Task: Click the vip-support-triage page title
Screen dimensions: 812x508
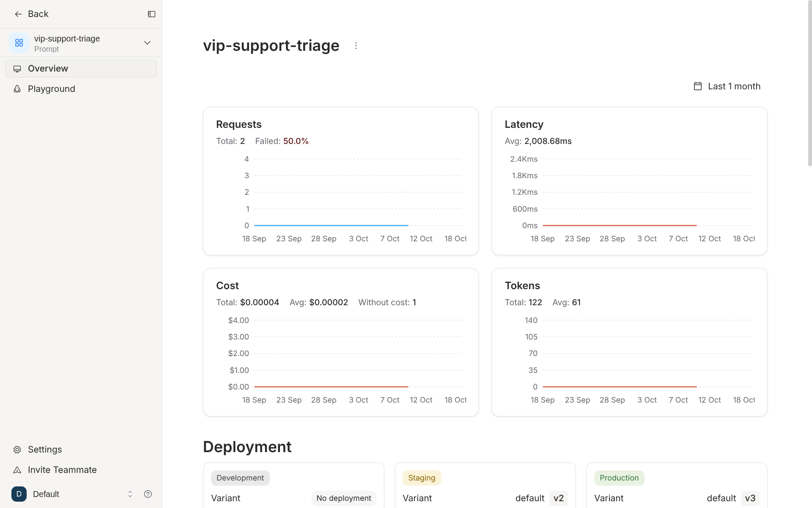Action: tap(271, 46)
